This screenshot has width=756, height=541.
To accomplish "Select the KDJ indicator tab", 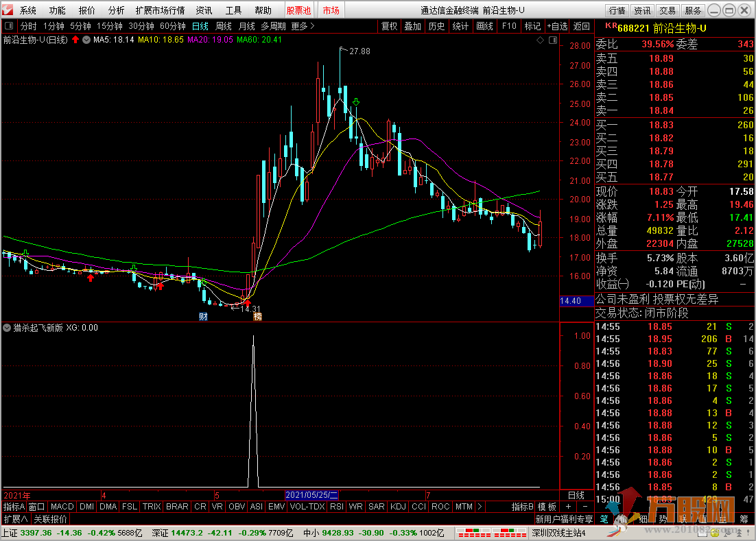I will click(x=398, y=507).
